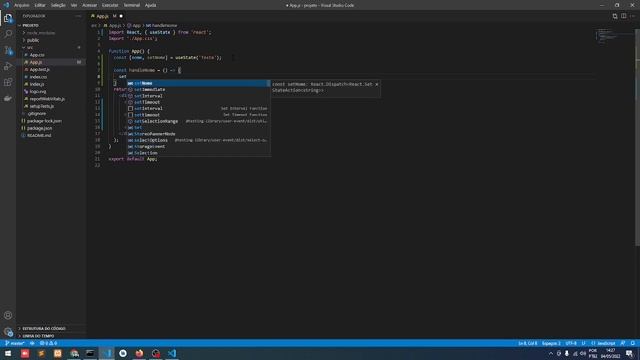Click the split editor icon at top right

(x=624, y=16)
